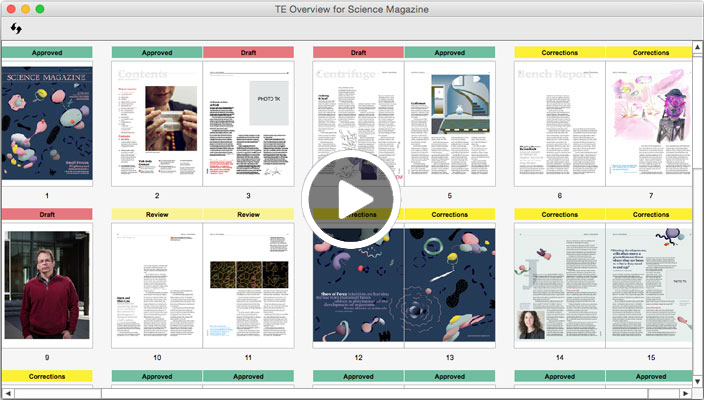Screen dimensions: 704x400
Task: Click Approved status bar above page 2
Action: point(157,53)
